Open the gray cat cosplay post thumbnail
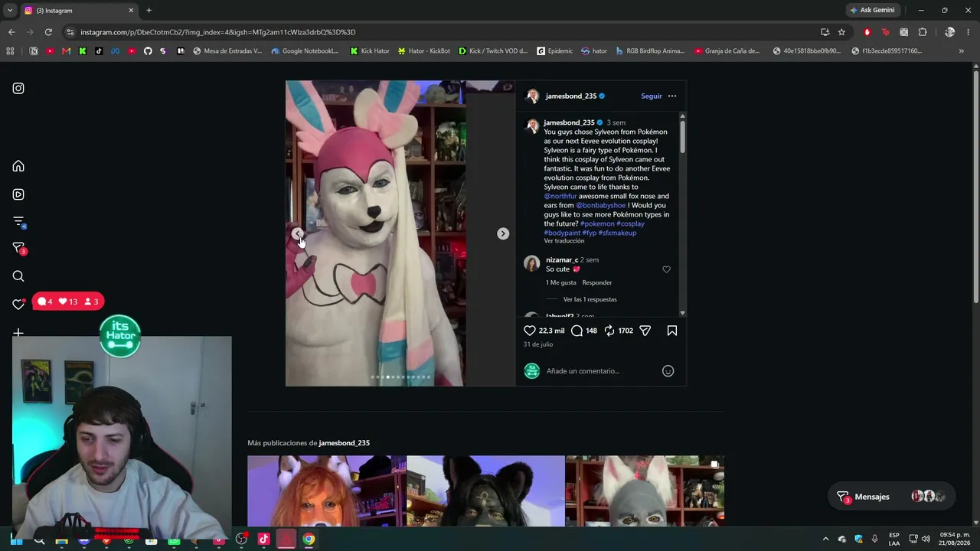The height and width of the screenshot is (551, 980). click(645, 491)
